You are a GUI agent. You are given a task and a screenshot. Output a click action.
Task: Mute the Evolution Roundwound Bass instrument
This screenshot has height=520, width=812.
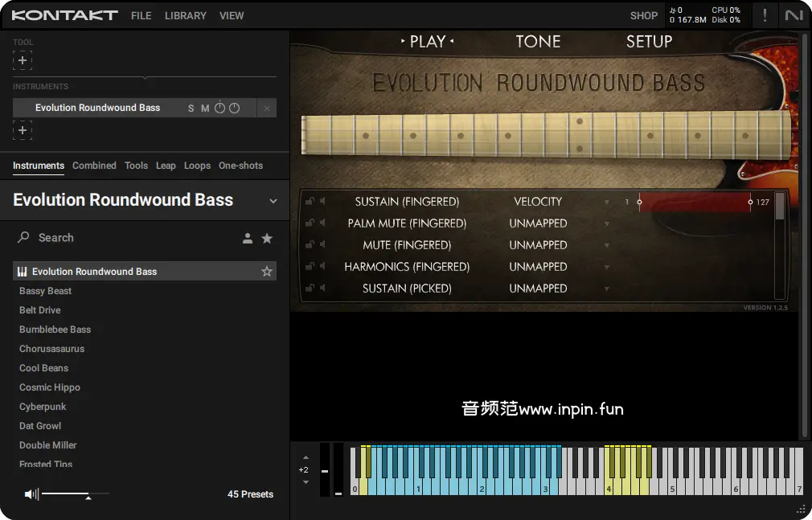point(205,108)
